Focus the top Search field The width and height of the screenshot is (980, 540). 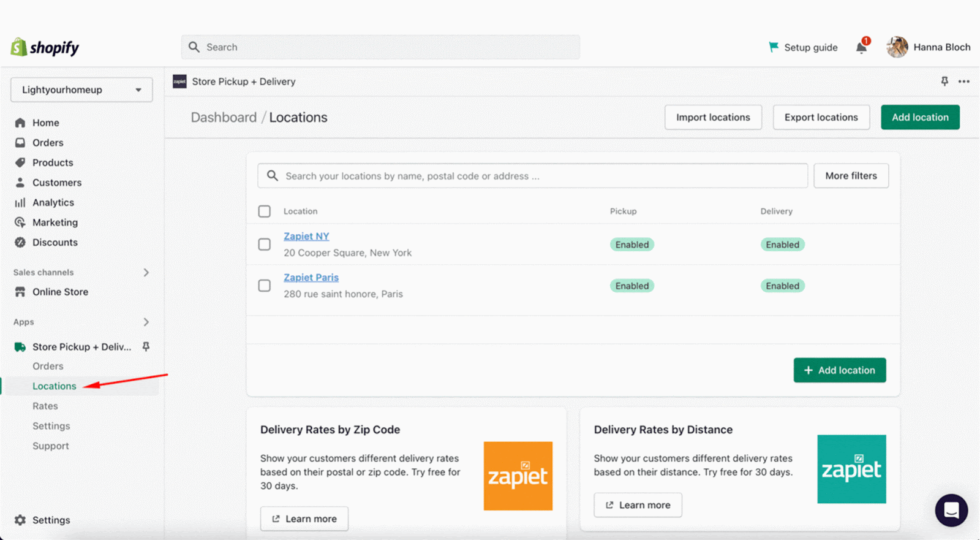click(380, 47)
